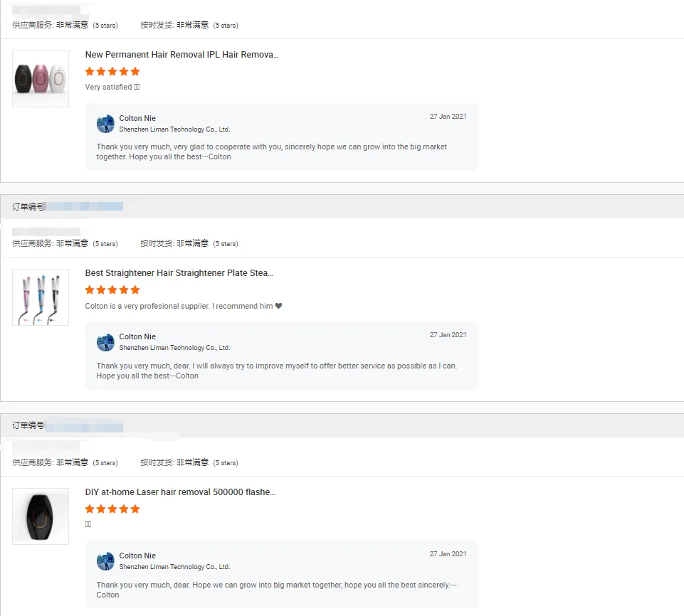The width and height of the screenshot is (684, 616).
Task: Open the 'DIY at-home Laser hair removal' title
Action: coord(179,492)
